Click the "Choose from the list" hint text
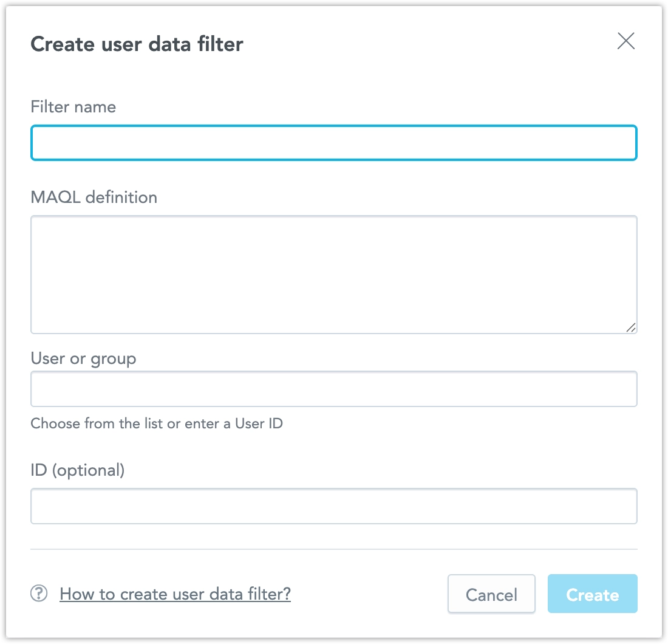 (157, 423)
